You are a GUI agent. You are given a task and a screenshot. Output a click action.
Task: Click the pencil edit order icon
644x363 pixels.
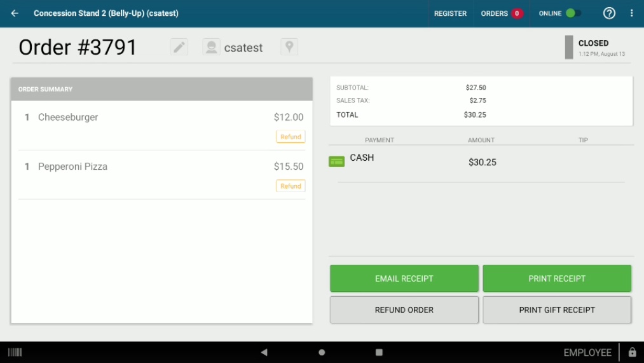pos(179,47)
